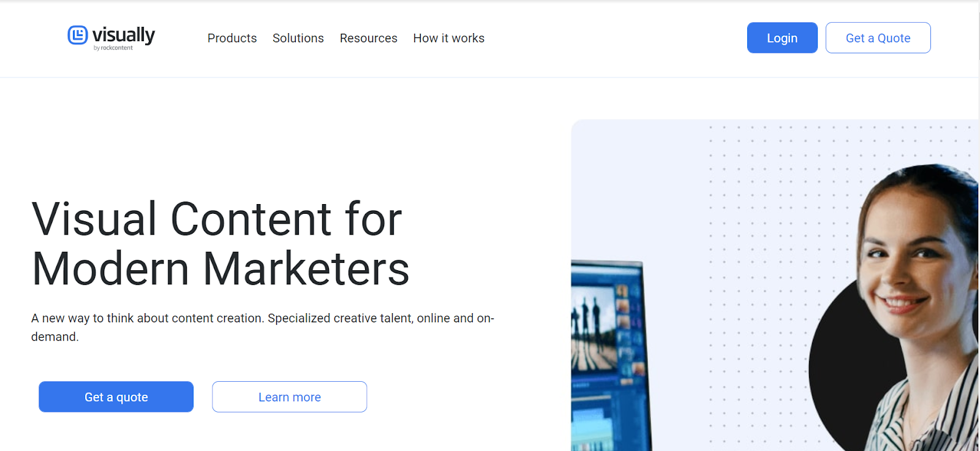The height and width of the screenshot is (451, 980).
Task: Click the Visually logo icon
Action: (78, 35)
